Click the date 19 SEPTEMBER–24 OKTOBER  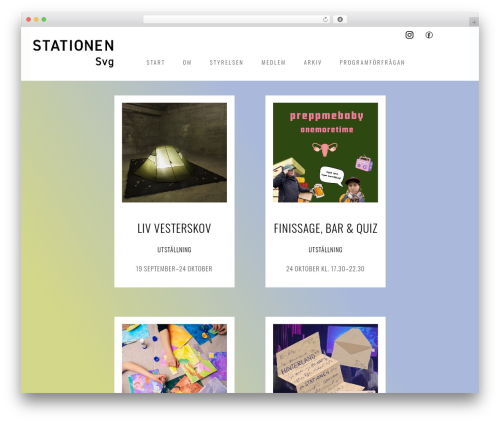pos(174,269)
